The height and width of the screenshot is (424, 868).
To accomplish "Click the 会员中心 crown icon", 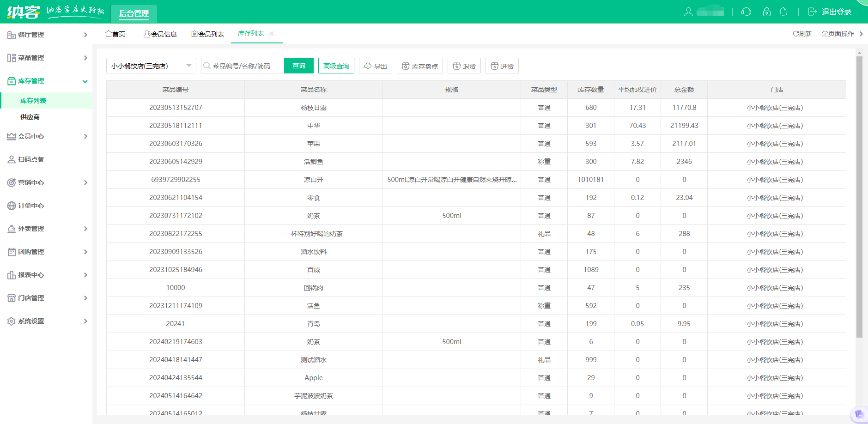I will [12, 136].
